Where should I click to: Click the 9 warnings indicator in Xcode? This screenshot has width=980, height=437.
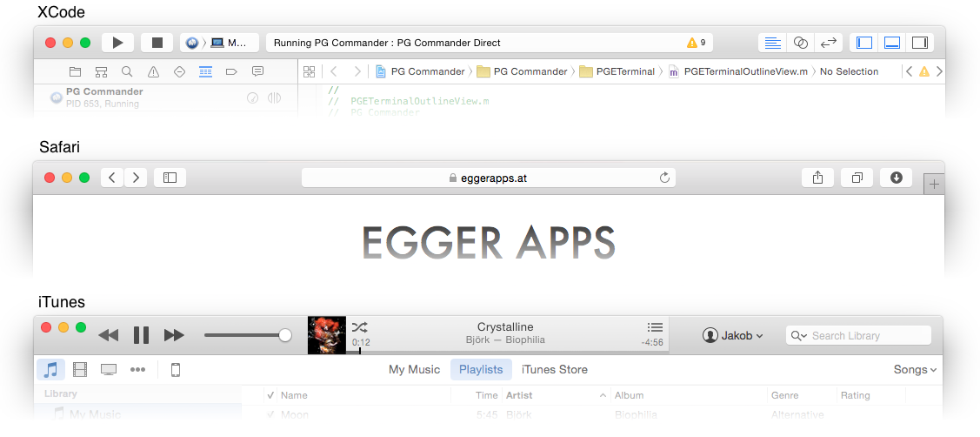tap(697, 43)
